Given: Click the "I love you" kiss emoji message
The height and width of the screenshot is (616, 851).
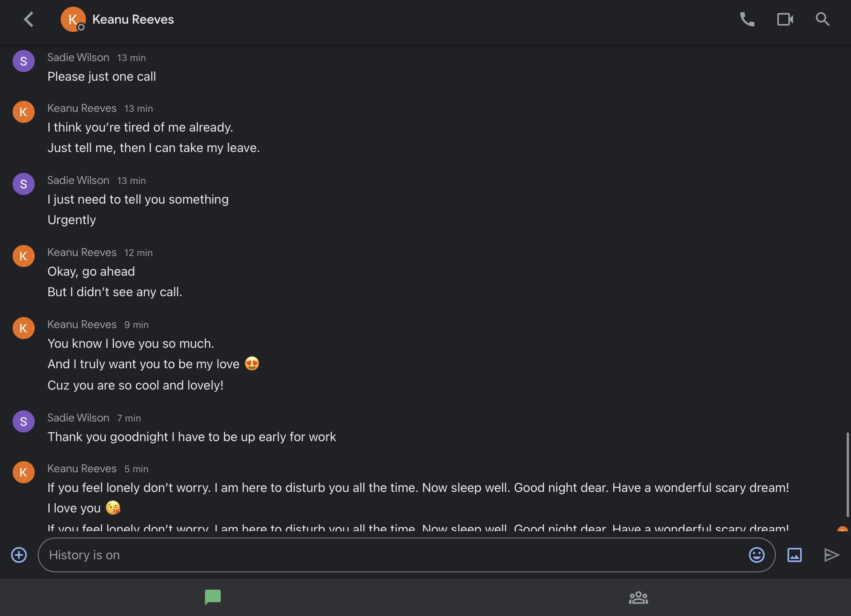Looking at the screenshot, I should (84, 508).
